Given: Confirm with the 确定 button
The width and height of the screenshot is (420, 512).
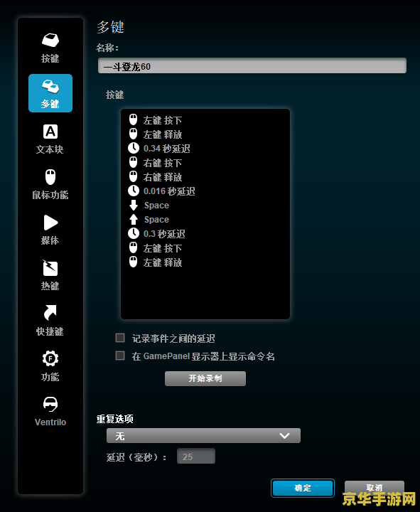Looking at the screenshot, I should 303,488.
